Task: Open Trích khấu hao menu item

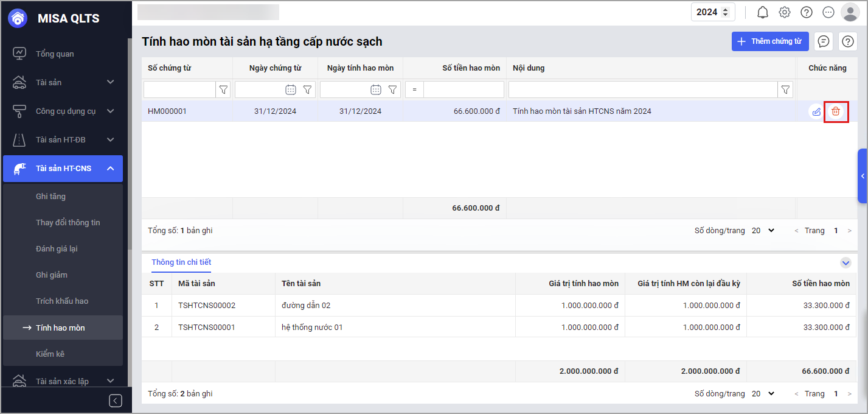Action: [62, 301]
